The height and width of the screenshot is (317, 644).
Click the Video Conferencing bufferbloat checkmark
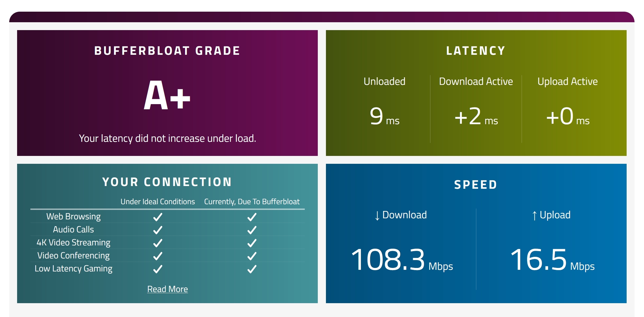click(252, 256)
